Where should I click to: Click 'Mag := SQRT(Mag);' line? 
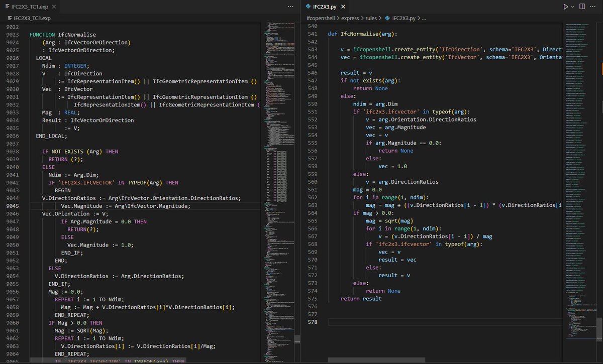pos(81,330)
